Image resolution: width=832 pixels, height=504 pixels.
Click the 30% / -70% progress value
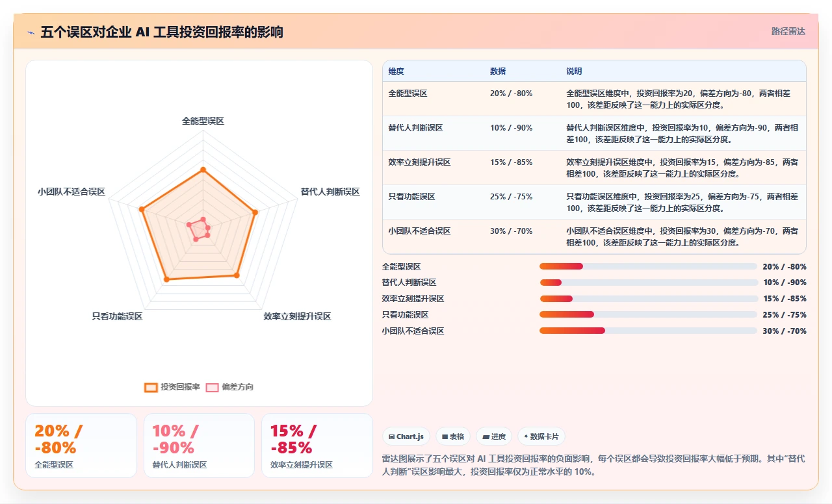coord(785,331)
